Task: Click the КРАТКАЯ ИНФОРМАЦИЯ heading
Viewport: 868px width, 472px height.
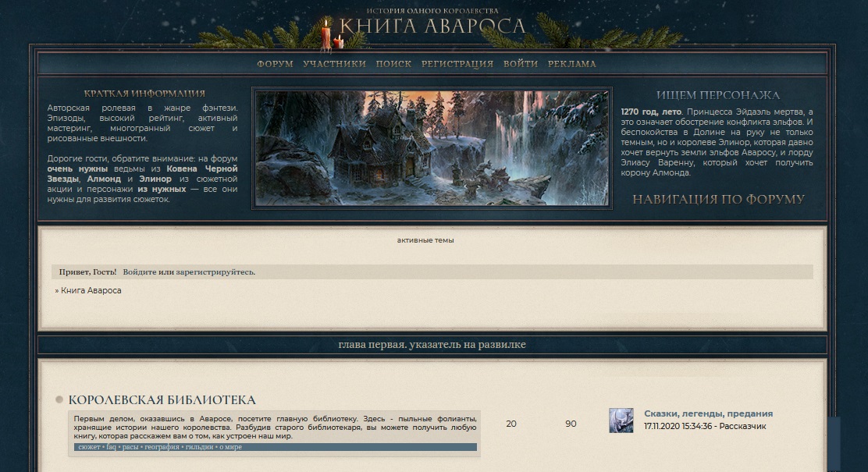Action: click(144, 94)
